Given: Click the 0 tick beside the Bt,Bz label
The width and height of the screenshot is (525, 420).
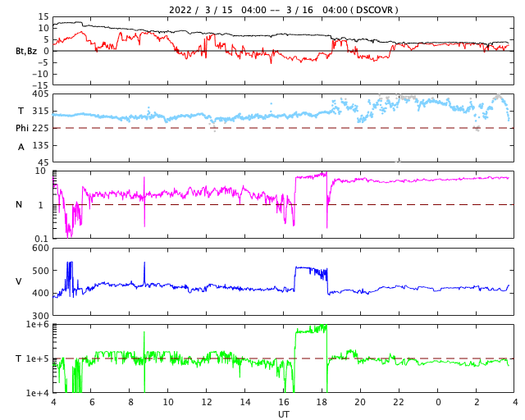Looking at the screenshot, I should tap(46, 51).
